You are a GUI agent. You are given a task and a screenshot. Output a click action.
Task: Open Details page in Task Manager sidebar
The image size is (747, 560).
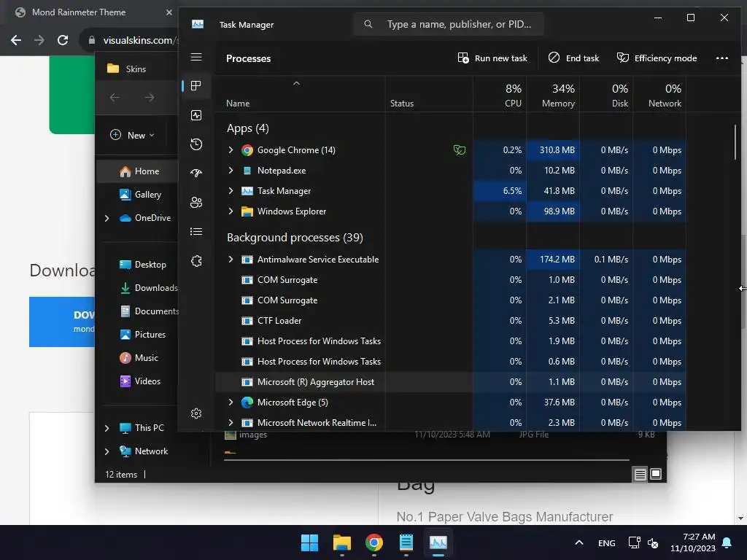click(x=196, y=231)
